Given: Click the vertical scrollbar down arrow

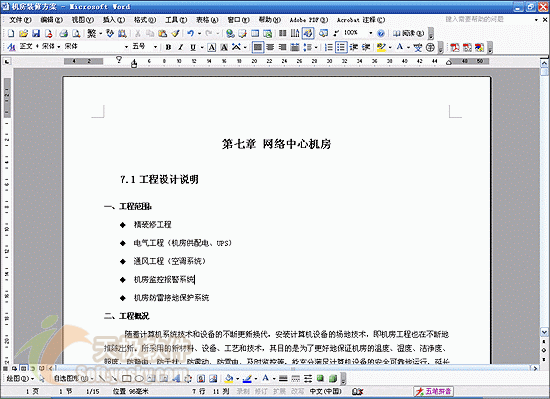Looking at the screenshot, I should 544,331.
